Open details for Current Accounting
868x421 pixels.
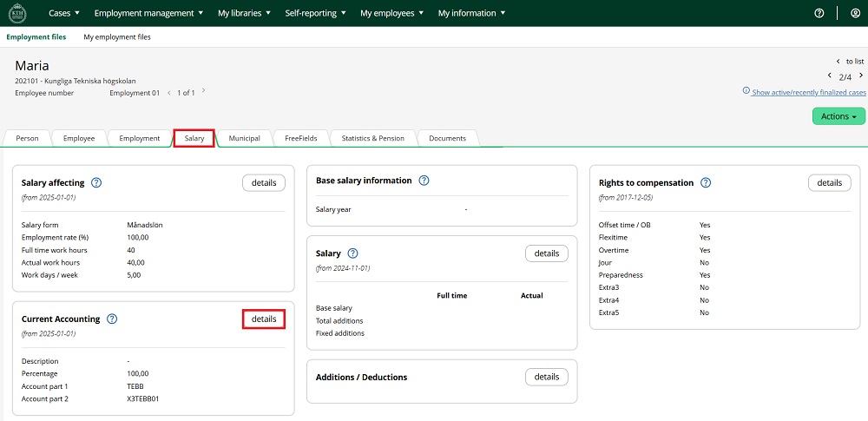pos(264,319)
